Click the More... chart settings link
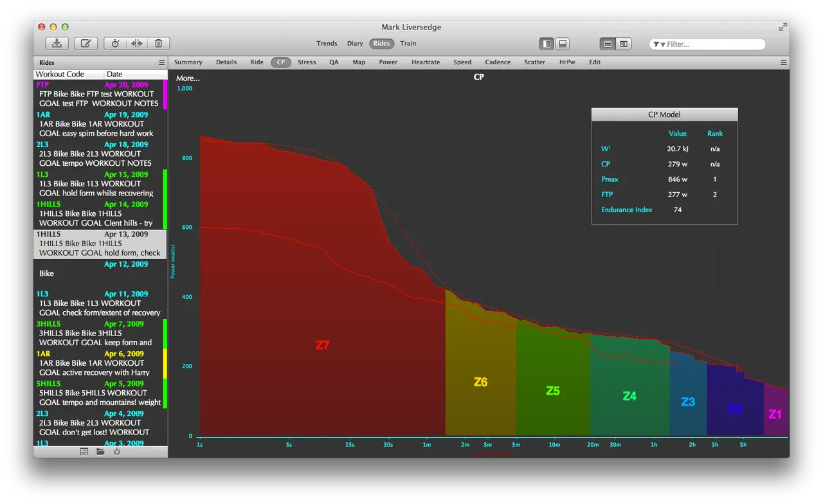The width and height of the screenshot is (823, 504). pyautogui.click(x=188, y=78)
